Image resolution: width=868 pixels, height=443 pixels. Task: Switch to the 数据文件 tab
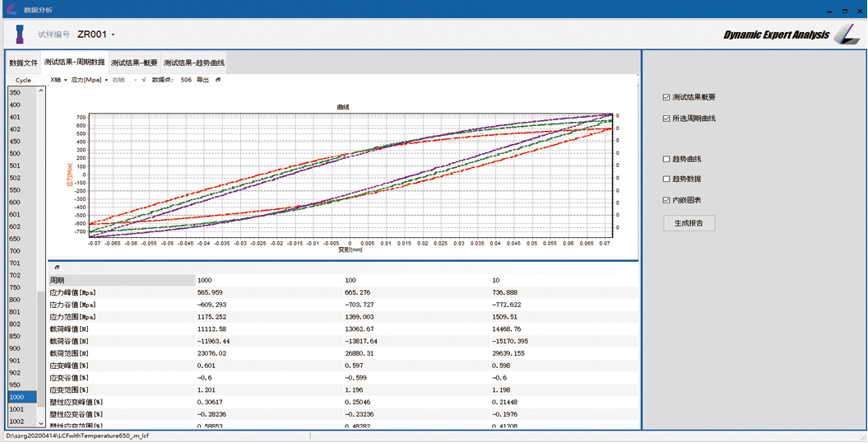(x=23, y=63)
